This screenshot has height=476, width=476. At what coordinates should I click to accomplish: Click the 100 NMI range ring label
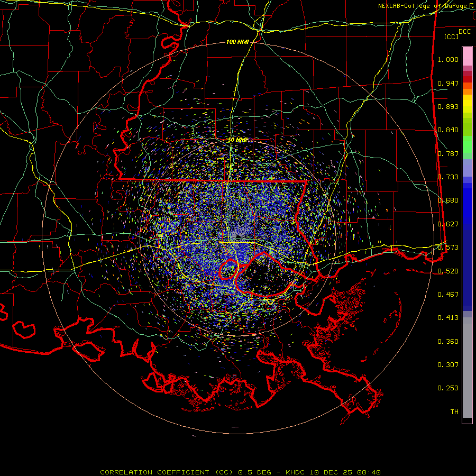[x=237, y=42]
